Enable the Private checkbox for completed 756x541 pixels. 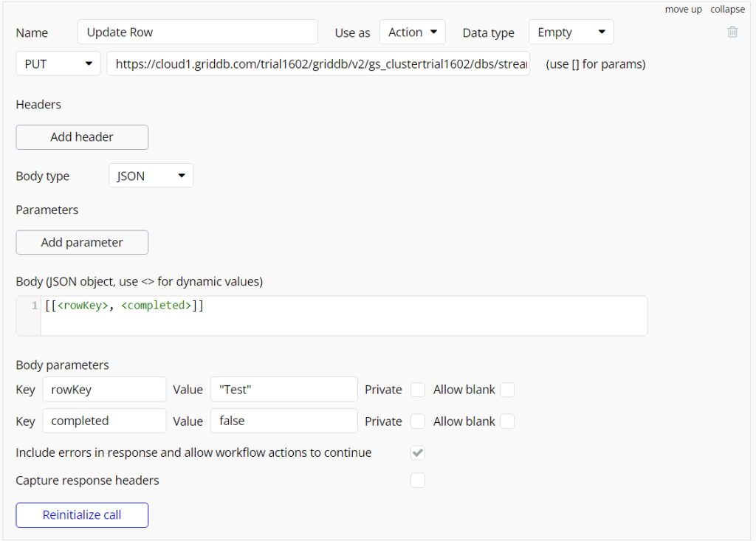point(418,421)
